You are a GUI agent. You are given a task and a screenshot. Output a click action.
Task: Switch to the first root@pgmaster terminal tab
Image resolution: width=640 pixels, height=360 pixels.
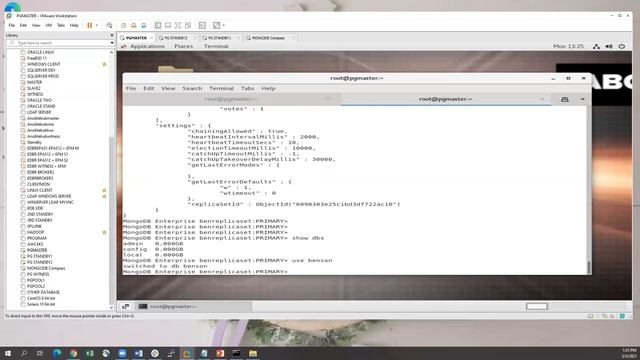(x=231, y=99)
